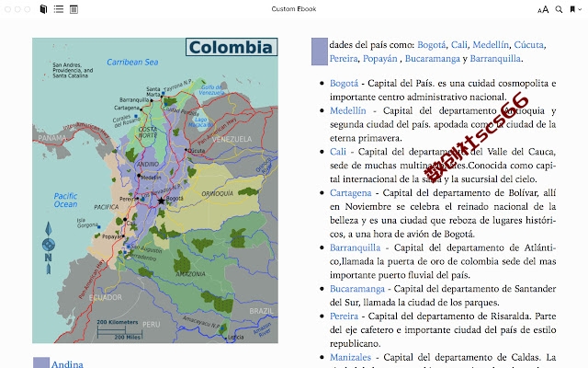The image size is (588, 368).
Task: Click the AMAZONIA region label
Action: 190,274
